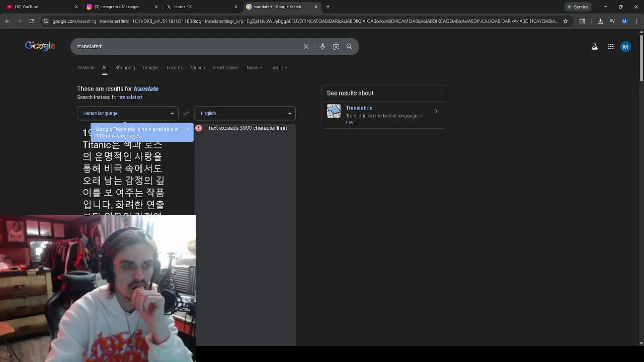Switch to the YouTube browser tab
The image size is (644, 362).
coord(40,7)
